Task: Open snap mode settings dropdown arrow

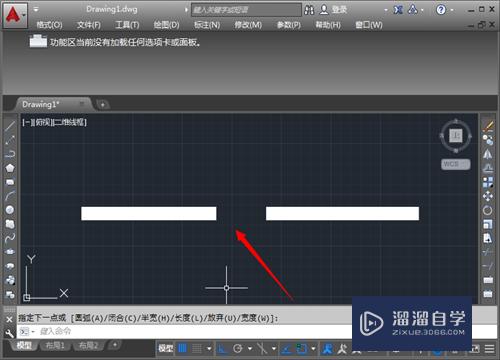Action: [209, 349]
